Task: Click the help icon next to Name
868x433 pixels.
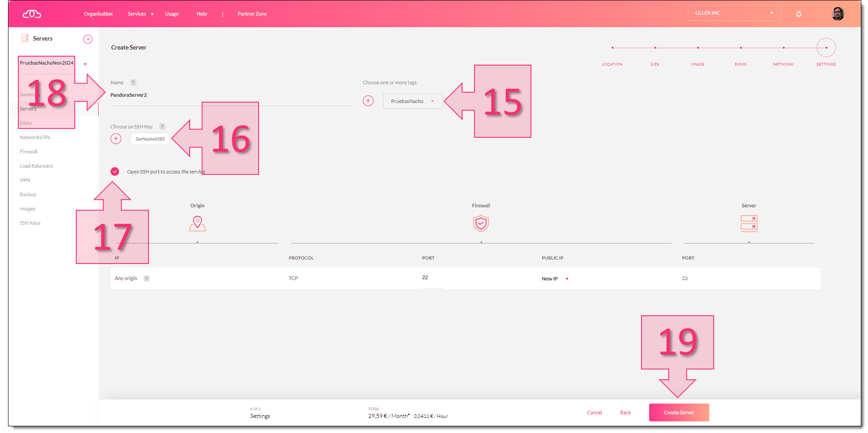Action: (x=133, y=82)
